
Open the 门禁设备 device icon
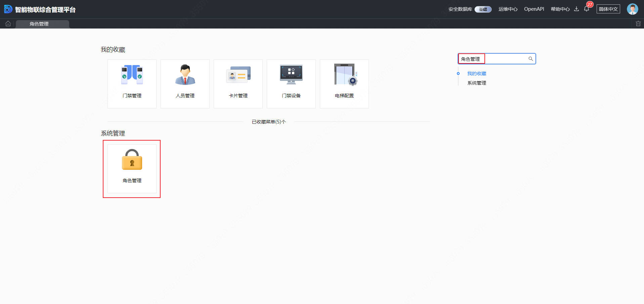(291, 75)
